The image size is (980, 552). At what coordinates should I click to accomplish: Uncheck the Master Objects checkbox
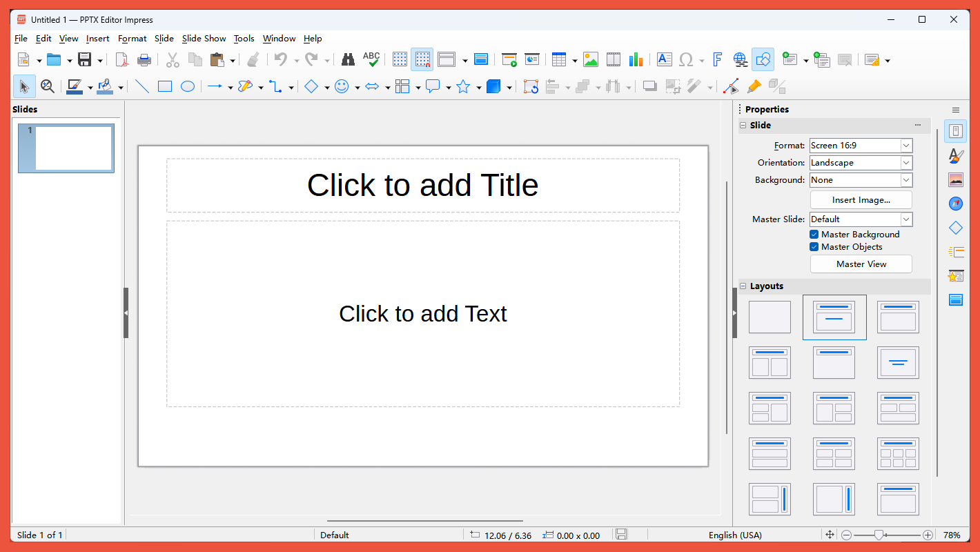814,247
